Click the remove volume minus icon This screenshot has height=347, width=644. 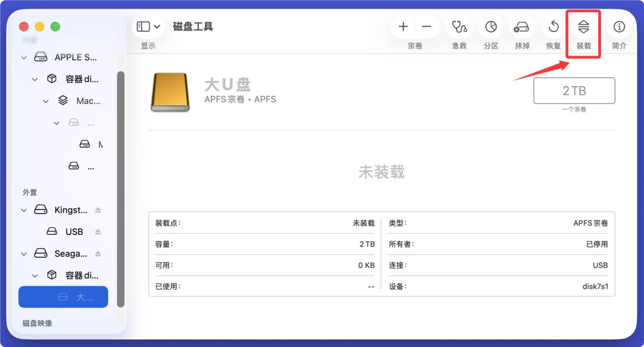coord(427,26)
